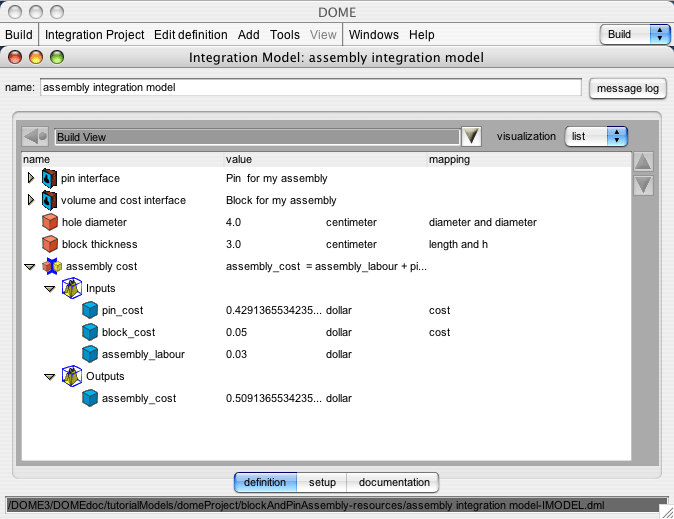Click 'Pin for my assembly' value text
This screenshot has height=519, width=674.
[277, 178]
